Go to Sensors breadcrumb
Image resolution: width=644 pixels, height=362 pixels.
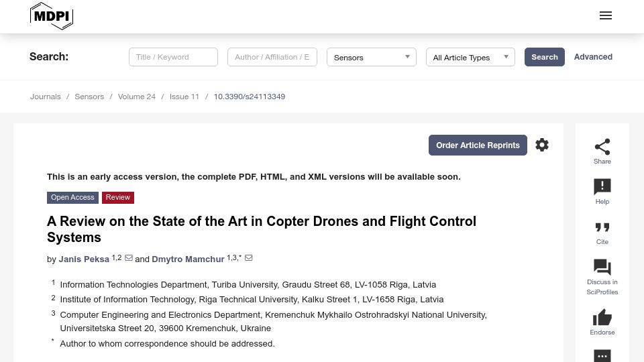click(89, 97)
